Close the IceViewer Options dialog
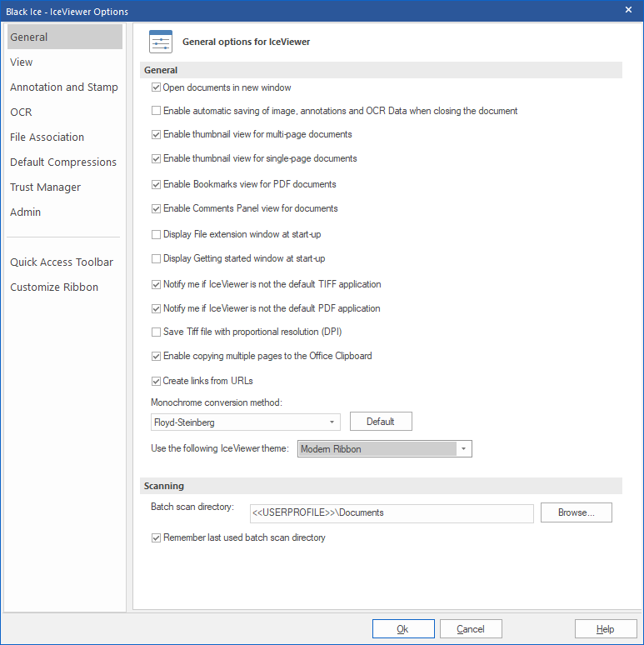Viewport: 644px width, 645px height. (x=628, y=10)
